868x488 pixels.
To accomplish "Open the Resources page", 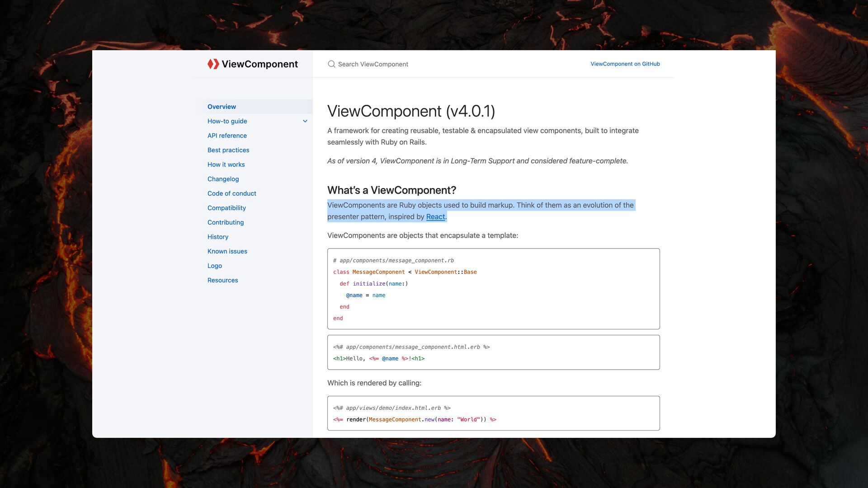I will (x=222, y=280).
